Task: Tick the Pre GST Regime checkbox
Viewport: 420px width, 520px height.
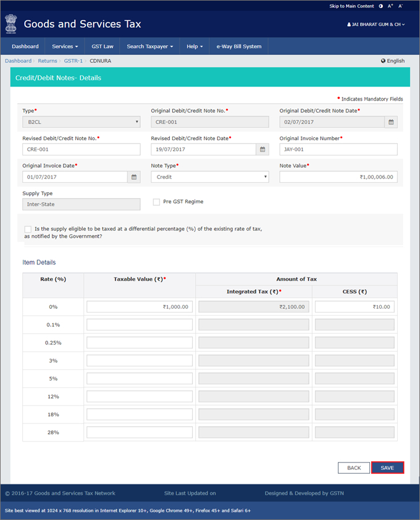Action: click(156, 201)
